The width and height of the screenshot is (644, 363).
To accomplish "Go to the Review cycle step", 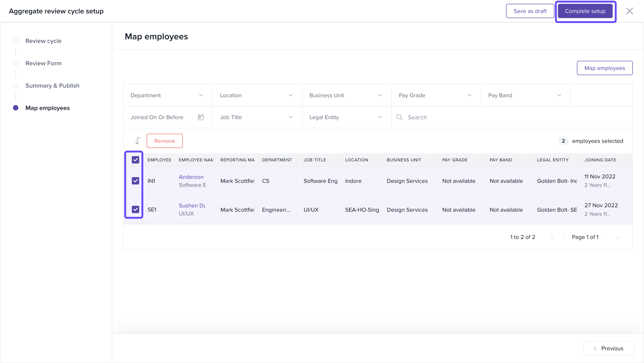I will click(43, 41).
